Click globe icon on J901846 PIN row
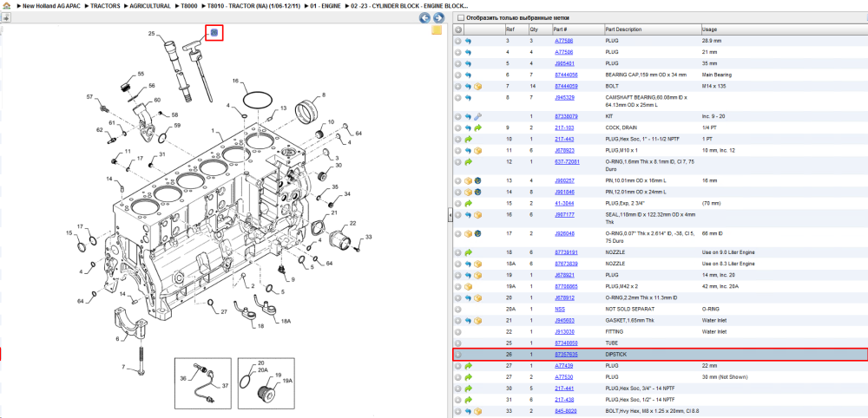Image resolution: width=868 pixels, height=418 pixels. 477,192
